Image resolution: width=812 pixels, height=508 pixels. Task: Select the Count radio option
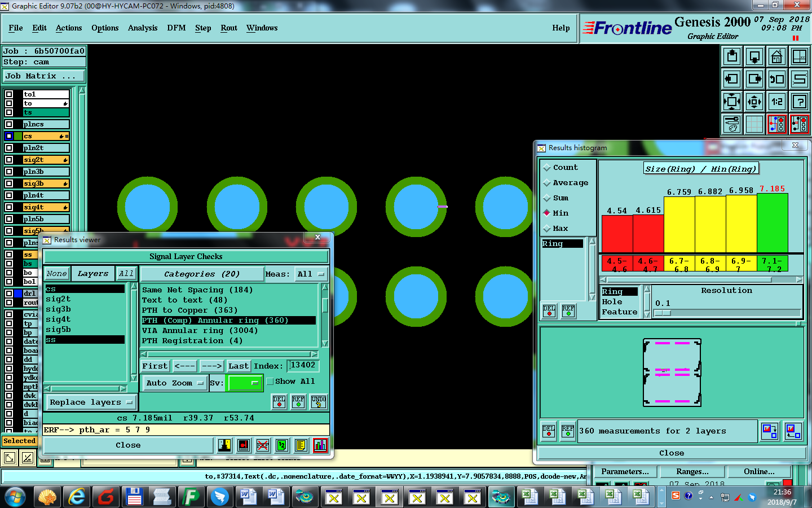(560, 168)
